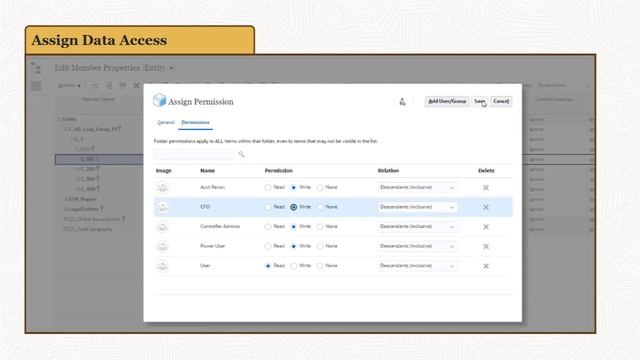
Task: Click the 'Relation' column header
Action: click(388, 171)
